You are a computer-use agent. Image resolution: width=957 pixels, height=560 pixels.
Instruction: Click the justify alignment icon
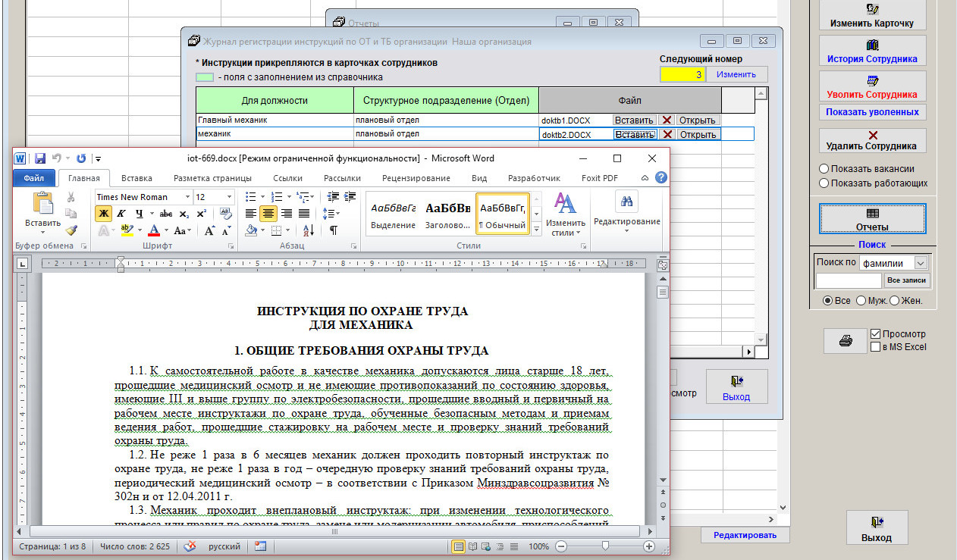[x=304, y=214]
